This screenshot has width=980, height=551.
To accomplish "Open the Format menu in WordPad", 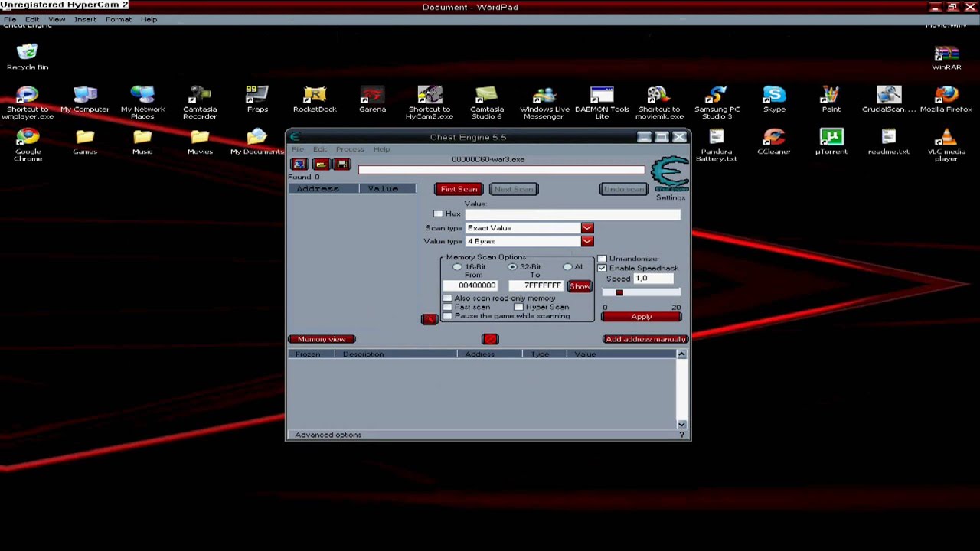I will coord(119,19).
